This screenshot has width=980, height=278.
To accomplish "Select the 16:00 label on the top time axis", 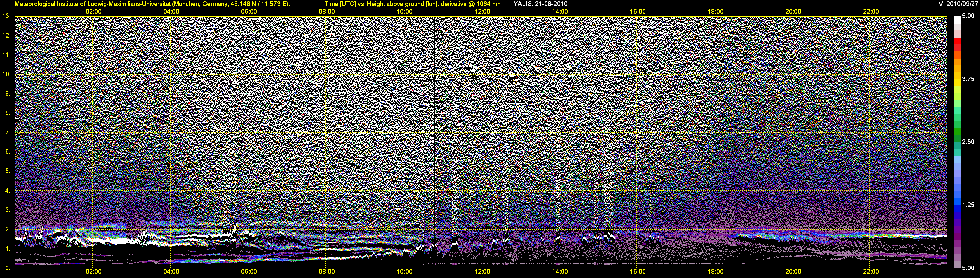I will pyautogui.click(x=638, y=12).
